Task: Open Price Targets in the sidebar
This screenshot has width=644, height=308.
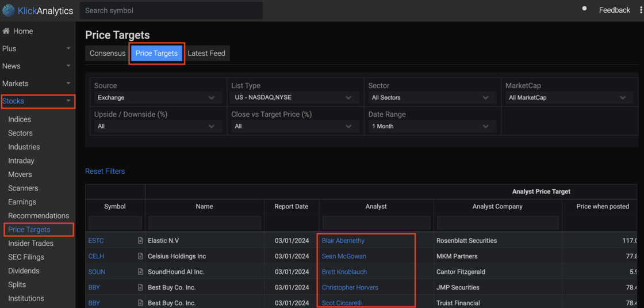Action: (29, 230)
